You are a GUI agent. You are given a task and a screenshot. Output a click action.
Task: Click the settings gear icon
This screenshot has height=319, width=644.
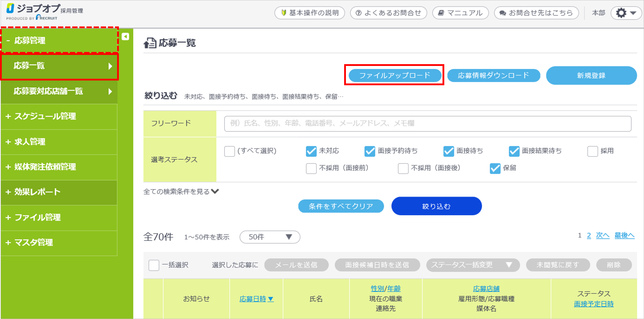(x=621, y=13)
